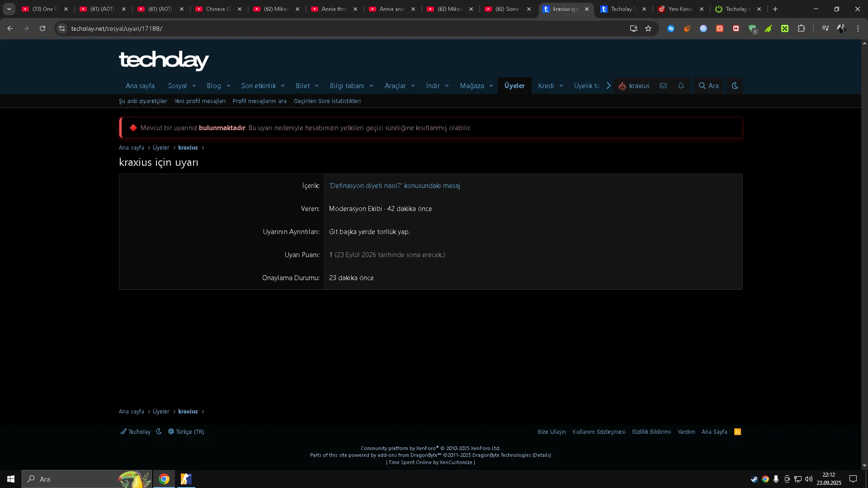The height and width of the screenshot is (488, 868).
Task: Open the alerts bell icon
Action: pos(681,86)
